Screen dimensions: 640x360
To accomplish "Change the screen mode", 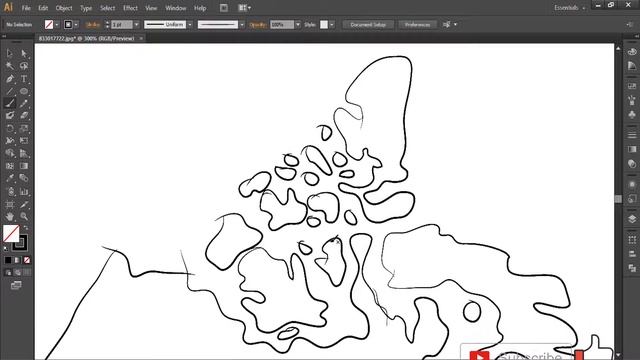I will point(16,285).
